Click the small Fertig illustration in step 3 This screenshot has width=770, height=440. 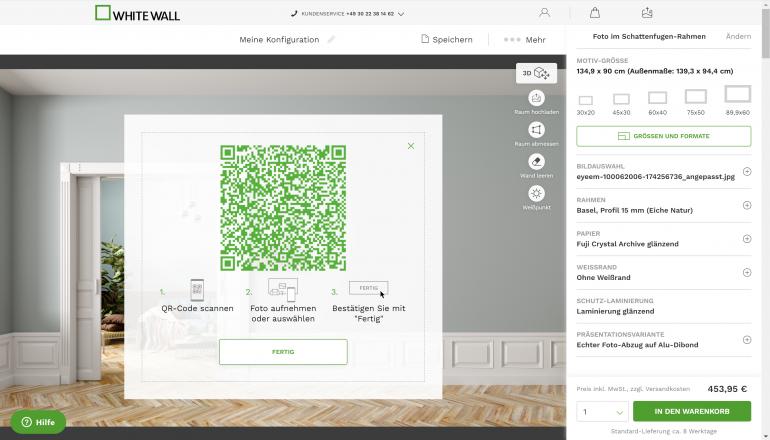[x=369, y=288]
